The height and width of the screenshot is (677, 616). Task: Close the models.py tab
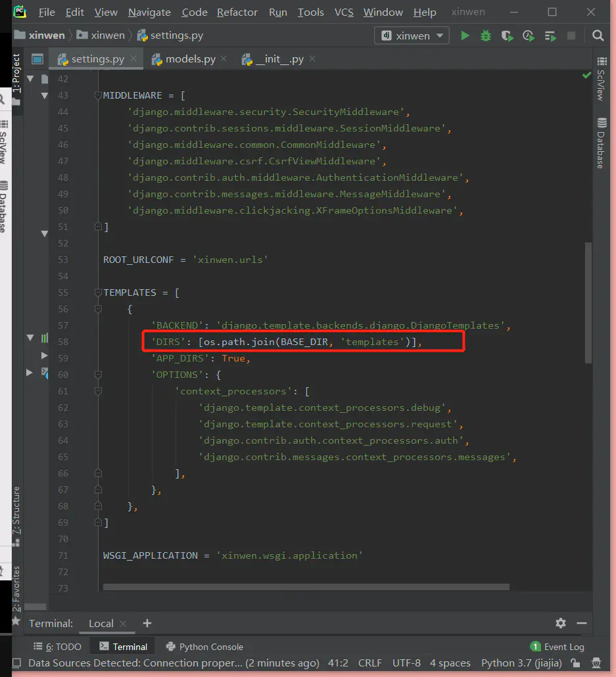[224, 58]
